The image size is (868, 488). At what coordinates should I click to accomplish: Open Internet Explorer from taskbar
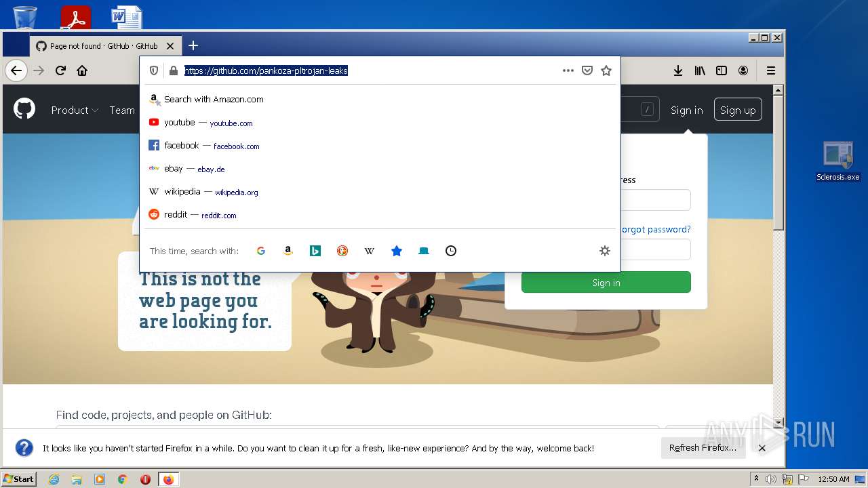(x=54, y=479)
